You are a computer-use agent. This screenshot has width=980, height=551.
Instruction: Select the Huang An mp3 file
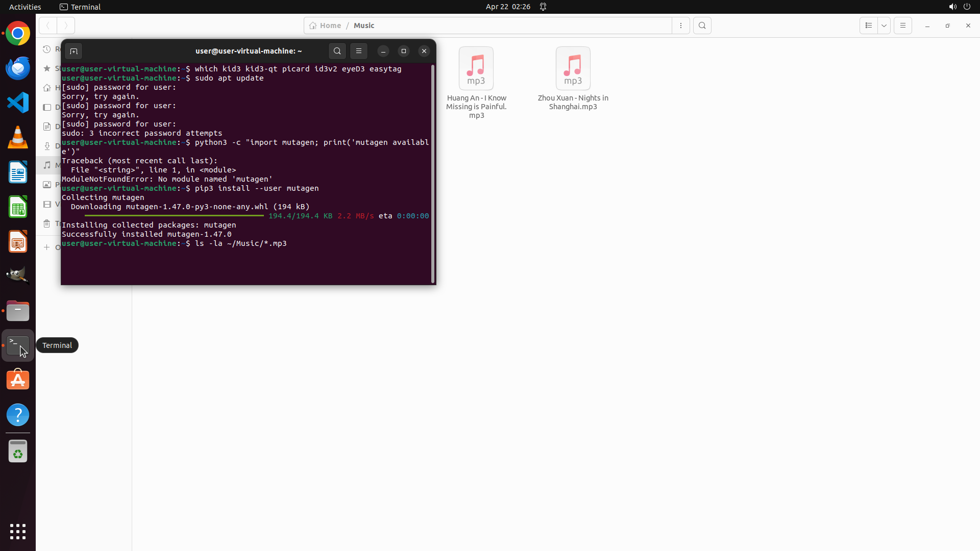[x=476, y=69]
